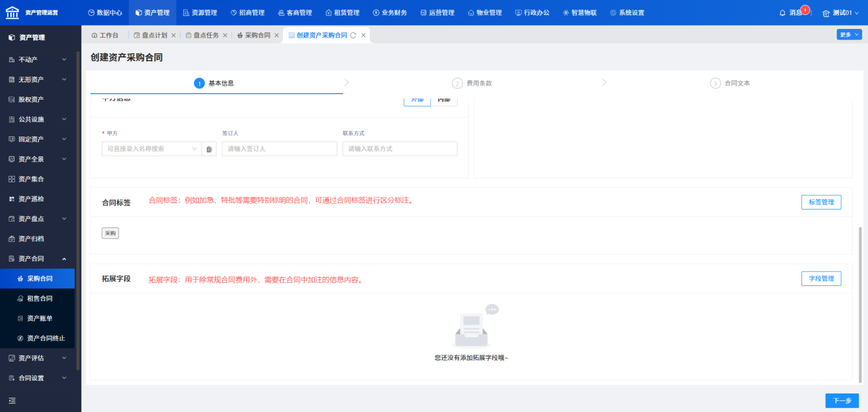Go to step 2 费用条款

coord(472,83)
